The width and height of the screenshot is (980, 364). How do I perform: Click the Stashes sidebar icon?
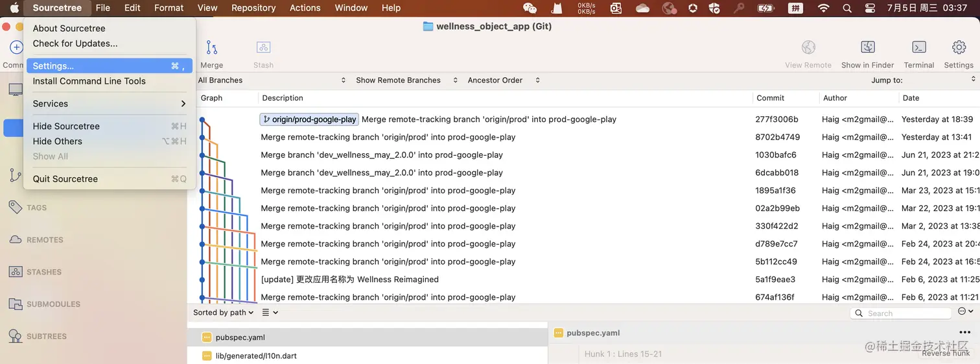[x=16, y=272]
